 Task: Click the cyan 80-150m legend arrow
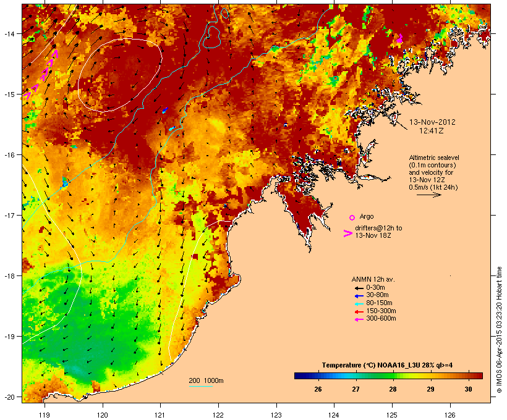(x=359, y=304)
